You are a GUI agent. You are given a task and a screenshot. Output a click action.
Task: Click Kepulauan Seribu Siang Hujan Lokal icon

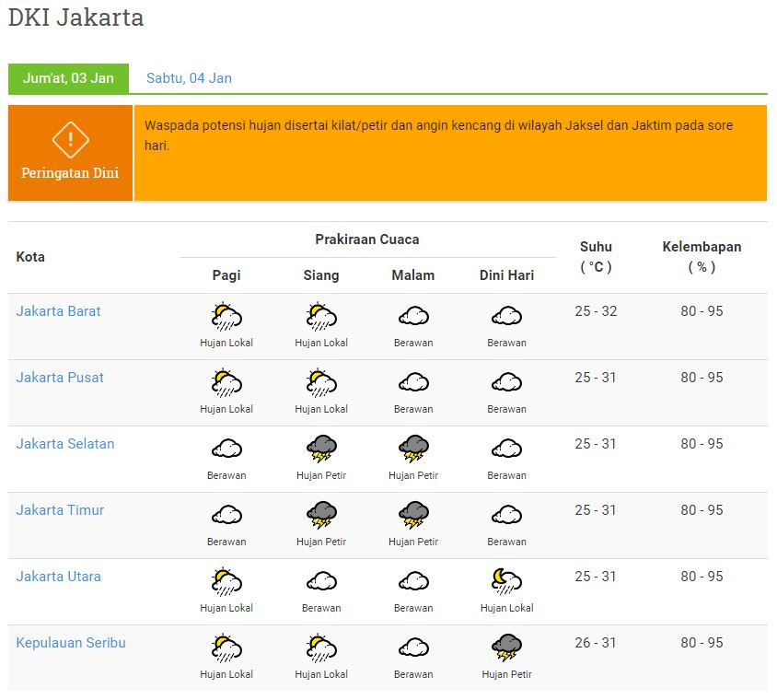[x=321, y=647]
